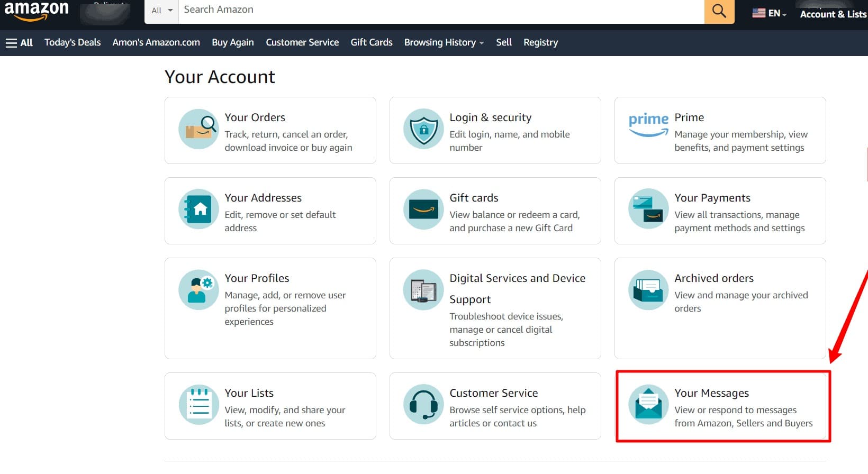Open the search category All dropdown
Viewport: 868px width, 474px height.
coord(161,11)
